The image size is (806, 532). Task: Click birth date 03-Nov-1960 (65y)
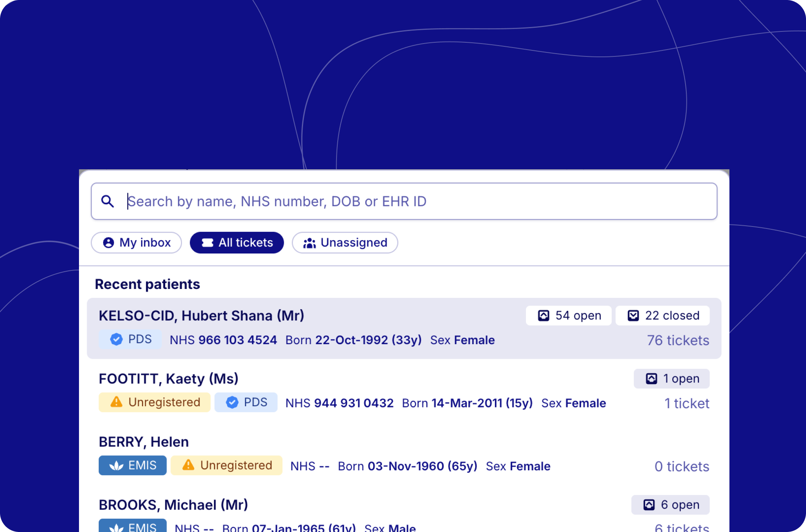(x=422, y=467)
